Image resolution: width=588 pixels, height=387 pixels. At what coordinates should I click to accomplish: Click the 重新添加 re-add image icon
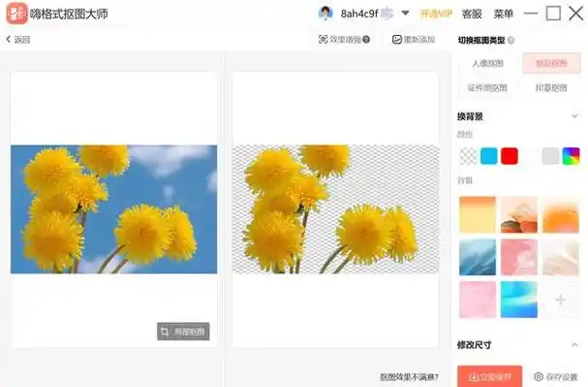tap(397, 40)
